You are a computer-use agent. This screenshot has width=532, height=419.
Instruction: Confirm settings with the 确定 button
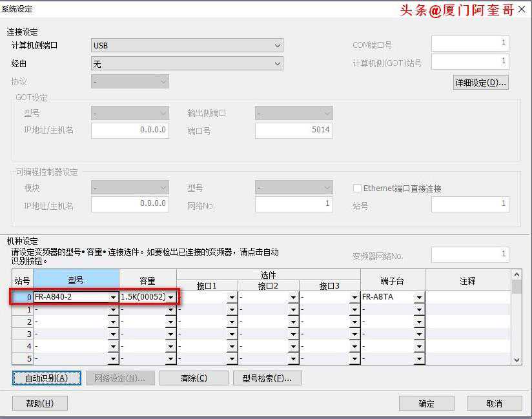point(426,404)
